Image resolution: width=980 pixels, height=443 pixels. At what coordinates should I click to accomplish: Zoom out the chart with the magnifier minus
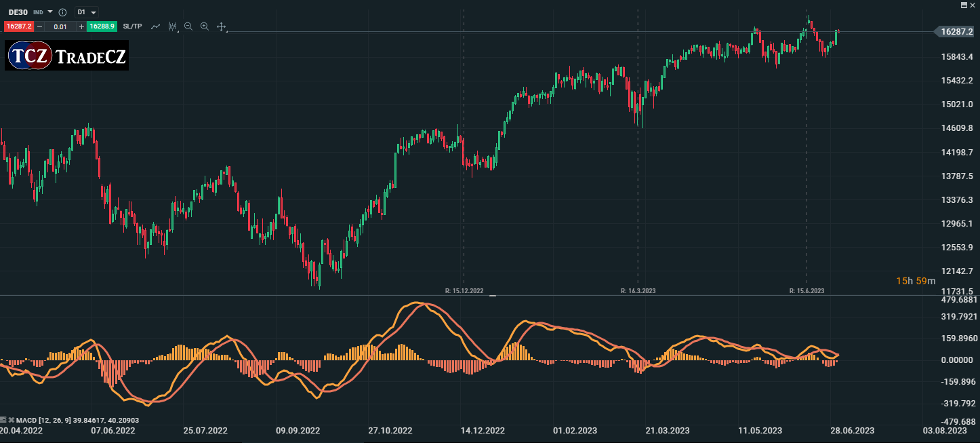point(188,26)
